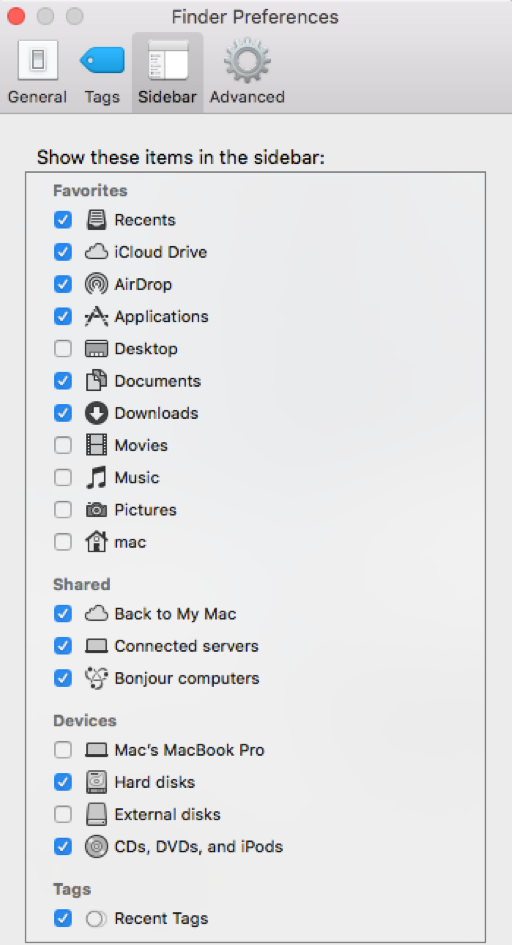
Task: Click the Bonjour computers icon
Action: coord(96,678)
